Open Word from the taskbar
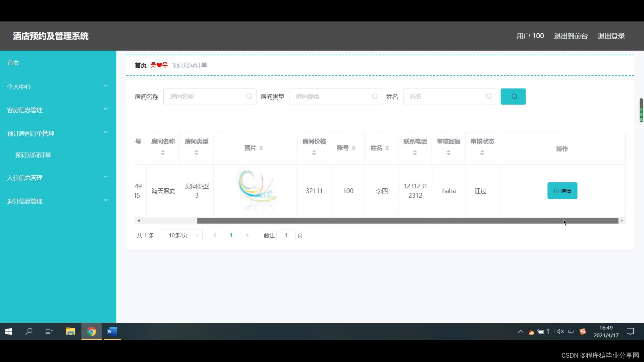 [112, 331]
